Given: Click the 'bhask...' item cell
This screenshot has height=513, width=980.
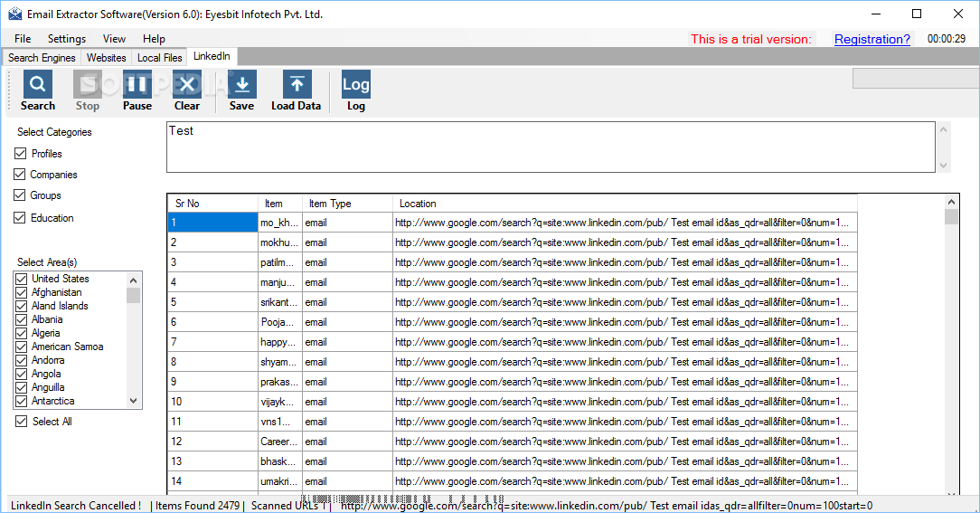Looking at the screenshot, I should [280, 461].
